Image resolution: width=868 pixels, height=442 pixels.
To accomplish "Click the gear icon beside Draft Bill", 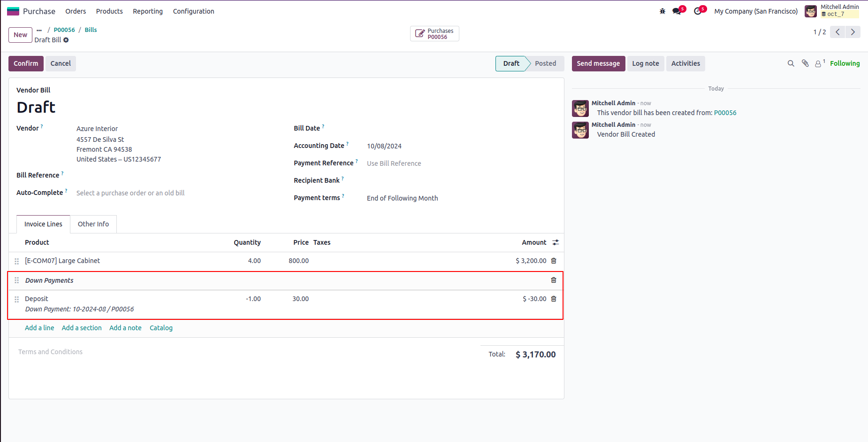I will 66,40.
